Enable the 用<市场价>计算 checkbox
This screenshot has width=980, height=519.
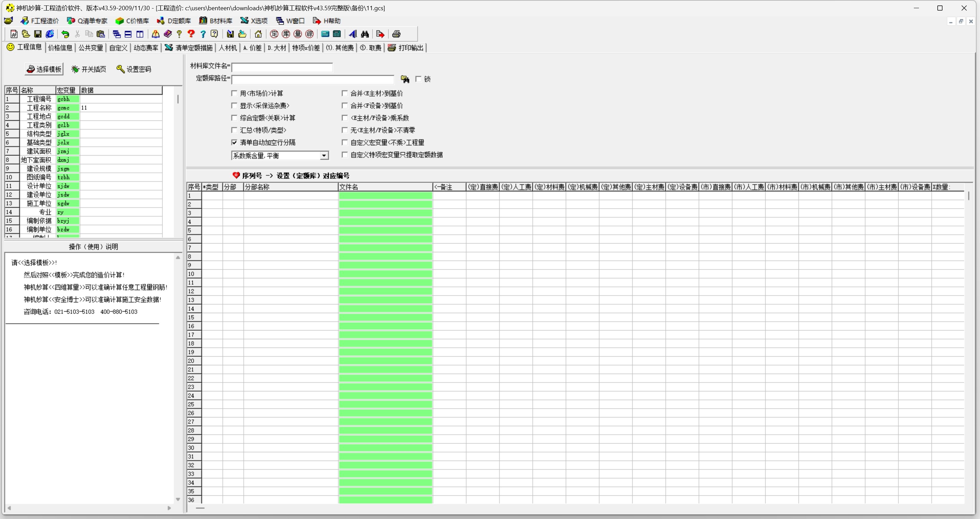[x=234, y=93]
